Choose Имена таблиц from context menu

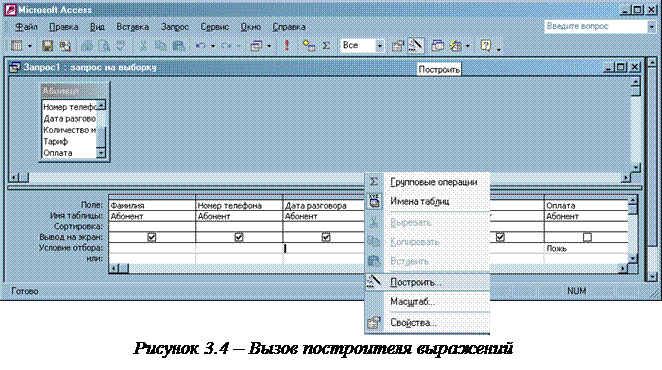[428, 201]
